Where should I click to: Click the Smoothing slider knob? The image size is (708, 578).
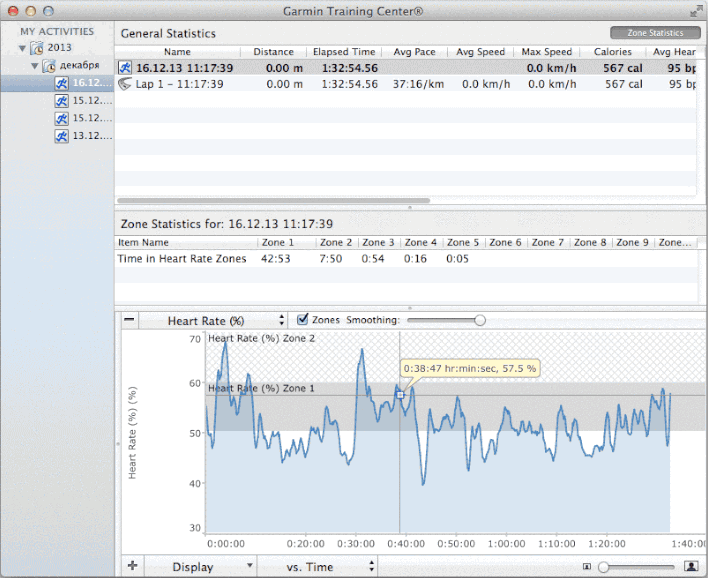(480, 320)
